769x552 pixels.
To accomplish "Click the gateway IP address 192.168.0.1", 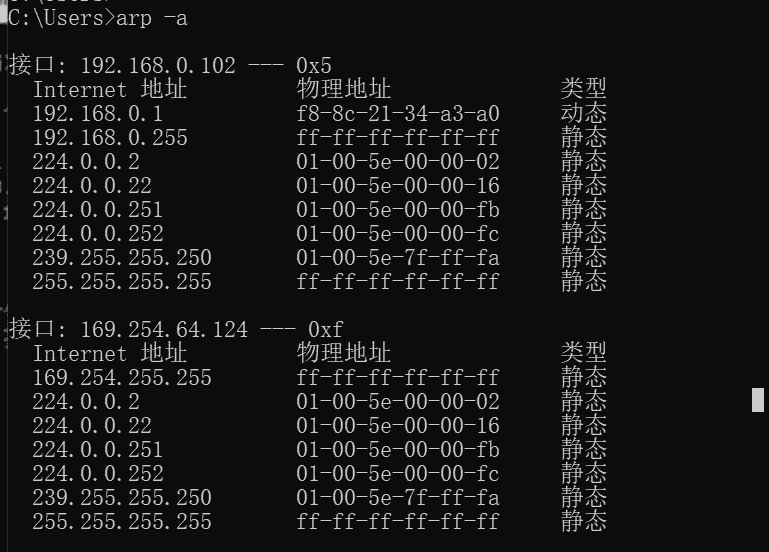I will click(x=97, y=113).
